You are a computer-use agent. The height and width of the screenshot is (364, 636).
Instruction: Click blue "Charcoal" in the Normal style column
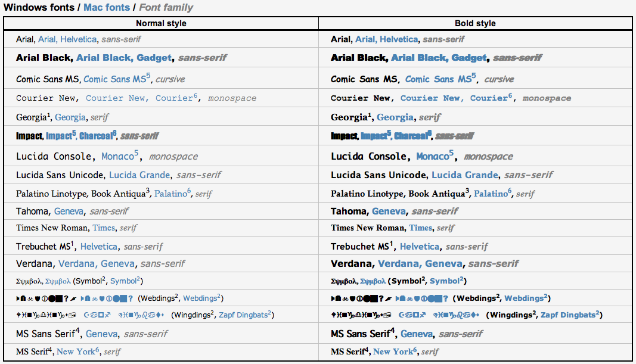pos(97,136)
